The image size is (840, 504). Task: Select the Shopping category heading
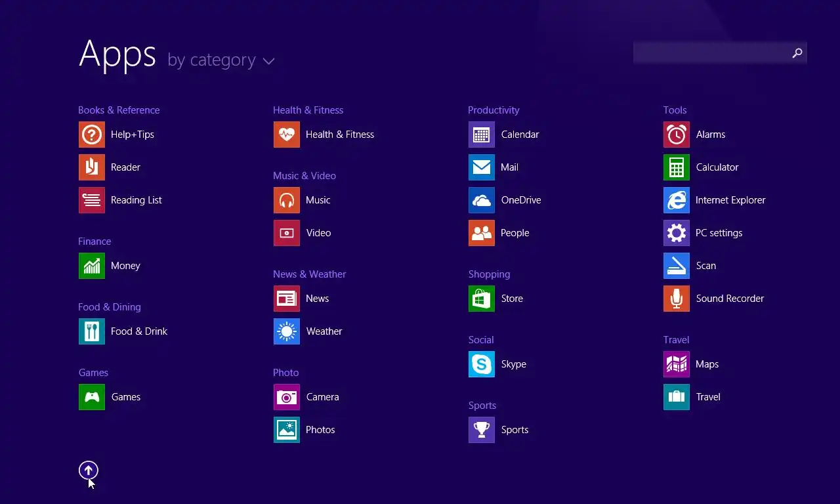pyautogui.click(x=489, y=274)
